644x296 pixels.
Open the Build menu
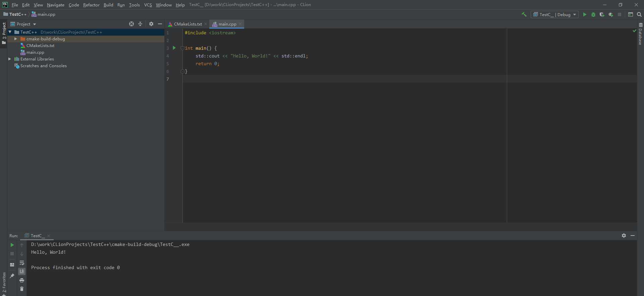tap(108, 5)
